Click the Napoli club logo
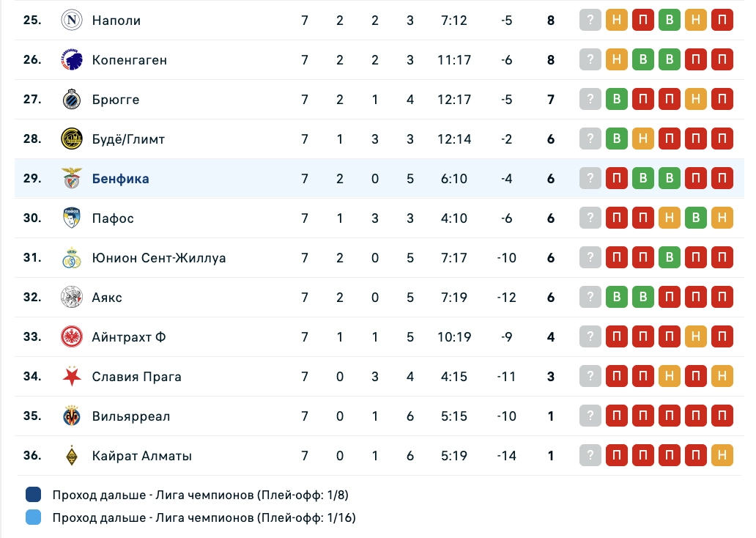This screenshot has width=756, height=538. point(72,21)
